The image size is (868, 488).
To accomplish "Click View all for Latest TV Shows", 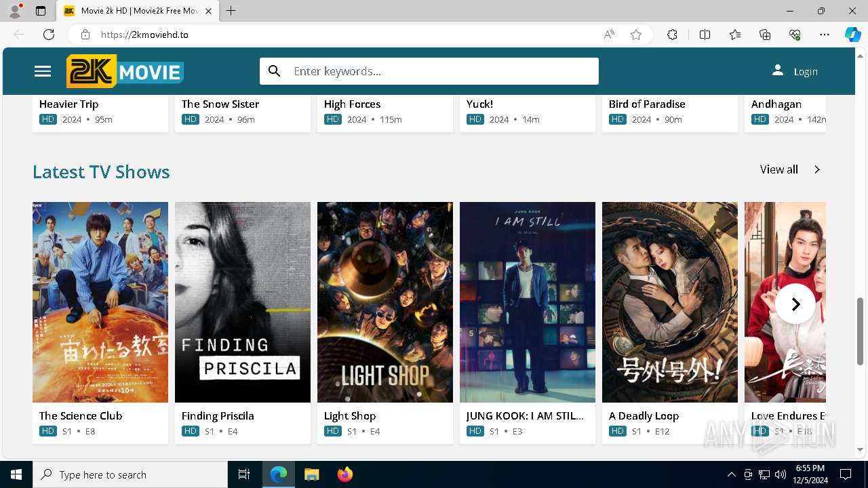I will 790,169.
